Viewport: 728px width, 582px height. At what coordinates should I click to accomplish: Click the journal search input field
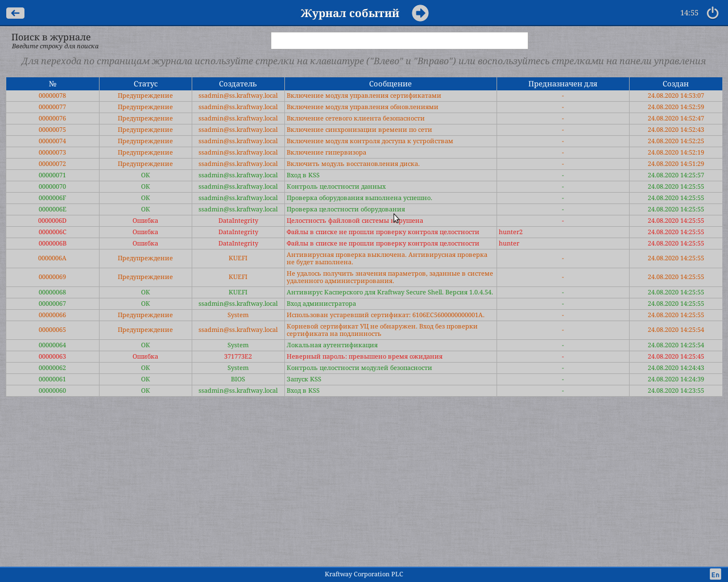point(399,40)
